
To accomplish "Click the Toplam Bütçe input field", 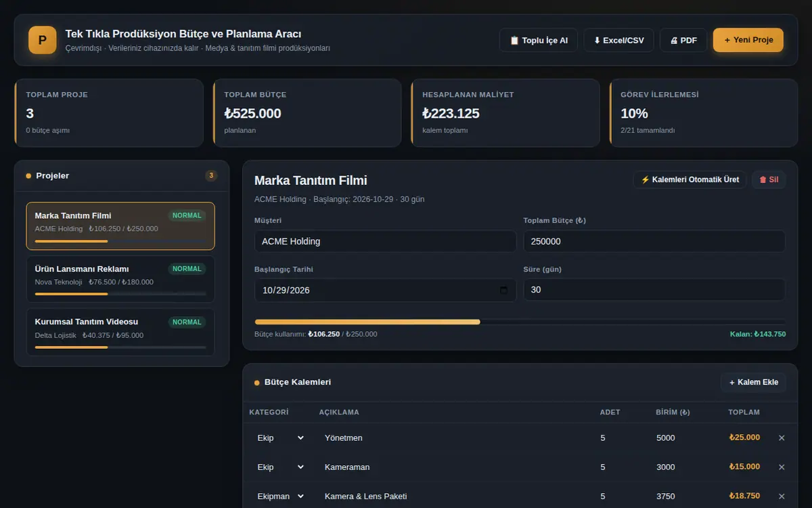I will [x=654, y=241].
